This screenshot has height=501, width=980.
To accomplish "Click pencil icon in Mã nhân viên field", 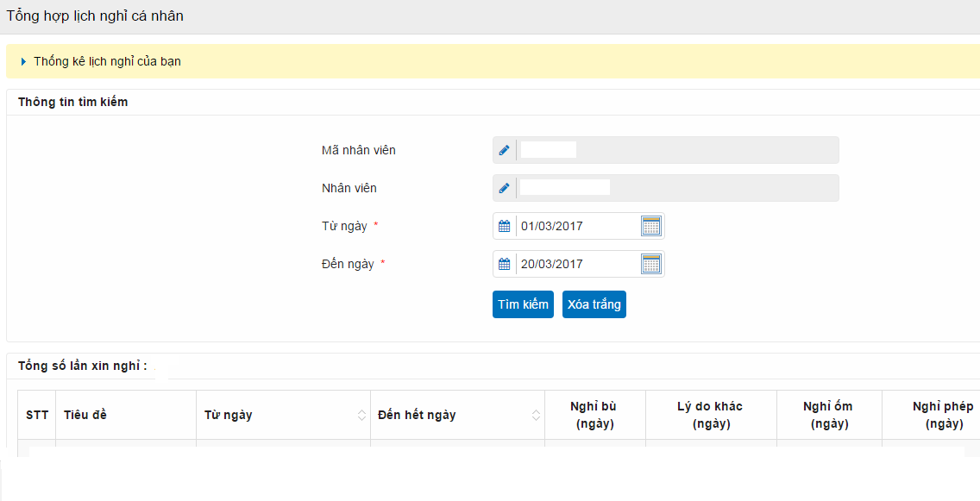I will click(x=505, y=151).
